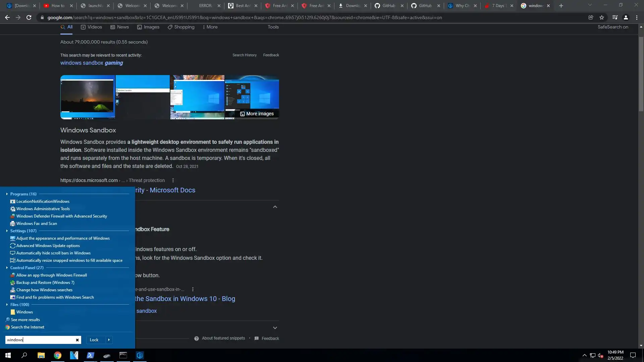The image size is (644, 362).
Task: Open the Chrome share page icon
Action: 591,17
